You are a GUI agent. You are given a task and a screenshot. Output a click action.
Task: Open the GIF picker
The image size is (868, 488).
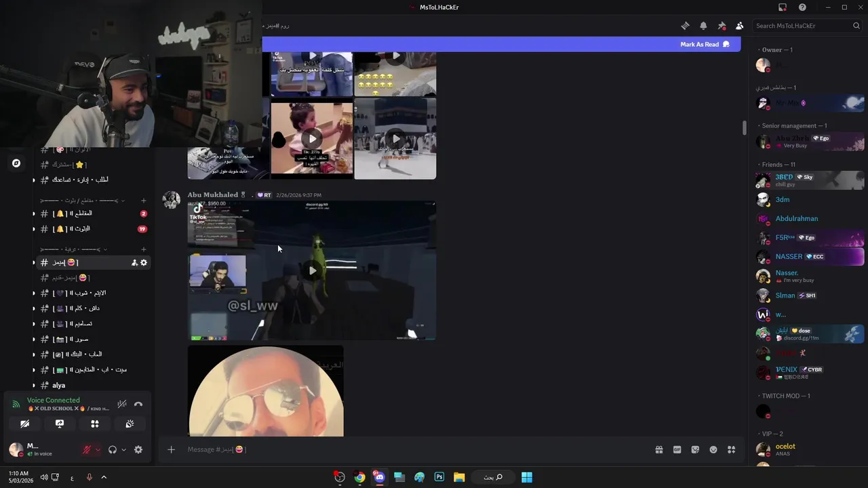(x=677, y=449)
